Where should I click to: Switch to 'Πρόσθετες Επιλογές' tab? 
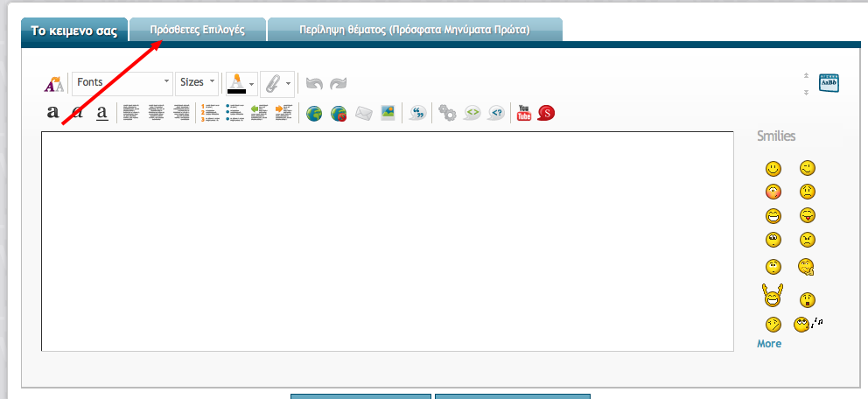[x=197, y=30]
